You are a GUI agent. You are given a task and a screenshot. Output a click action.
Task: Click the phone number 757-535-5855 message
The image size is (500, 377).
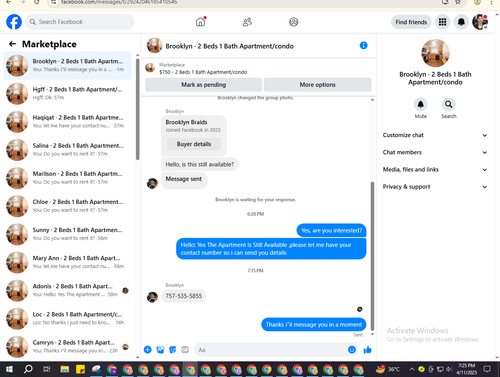click(184, 296)
